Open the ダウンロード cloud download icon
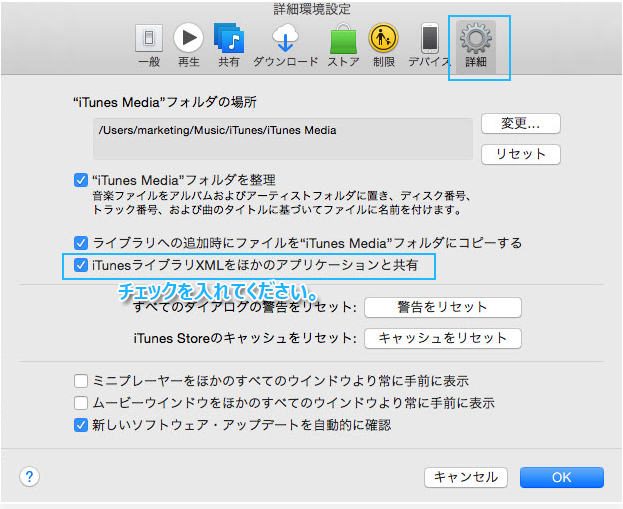The height and width of the screenshot is (509, 623). [285, 38]
